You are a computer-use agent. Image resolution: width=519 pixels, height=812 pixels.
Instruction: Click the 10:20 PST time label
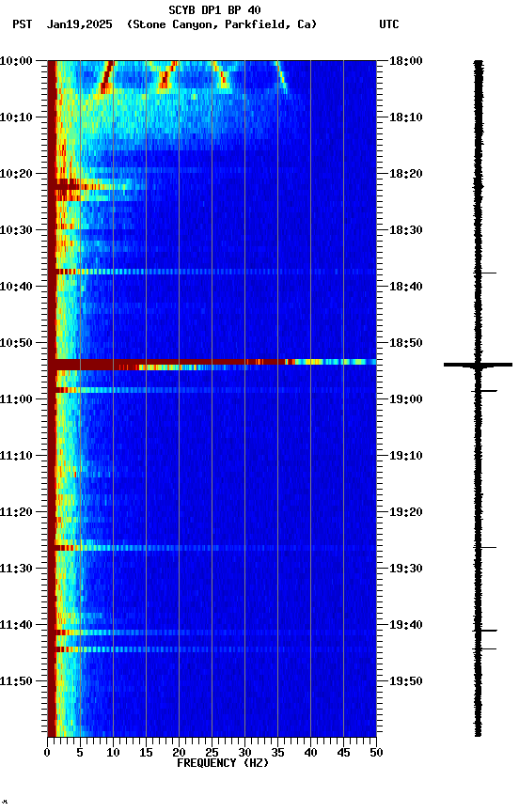16,174
